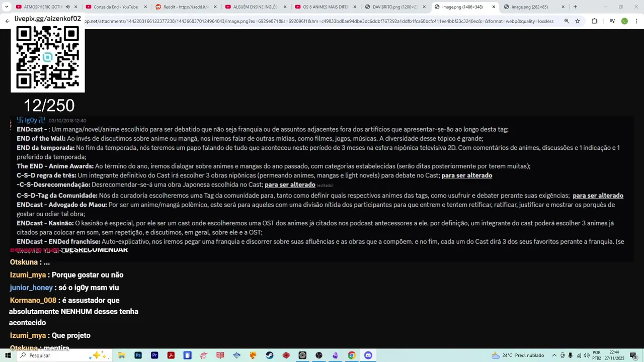Open a new browser tab
This screenshot has width=644, height=362.
click(x=575, y=7)
